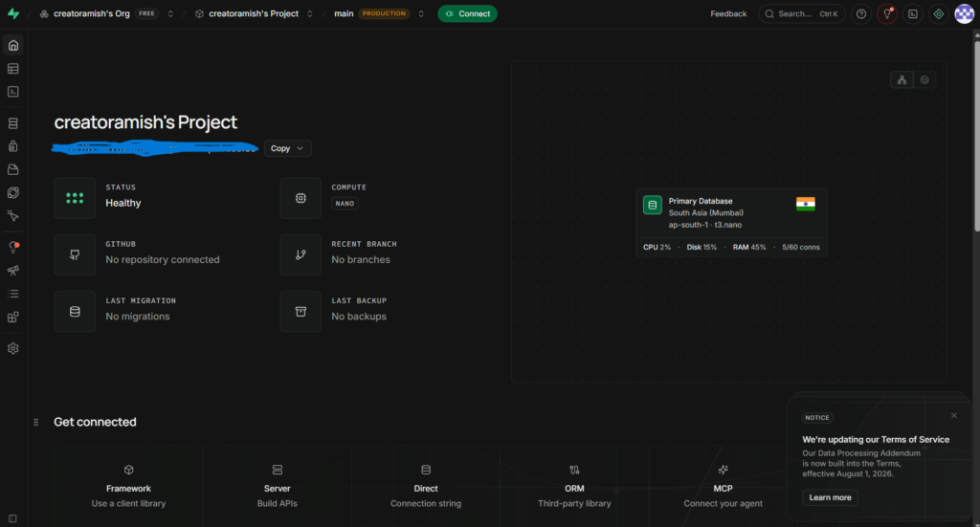This screenshot has width=980, height=527.
Task: Select the Framework connection card
Action: (128, 487)
